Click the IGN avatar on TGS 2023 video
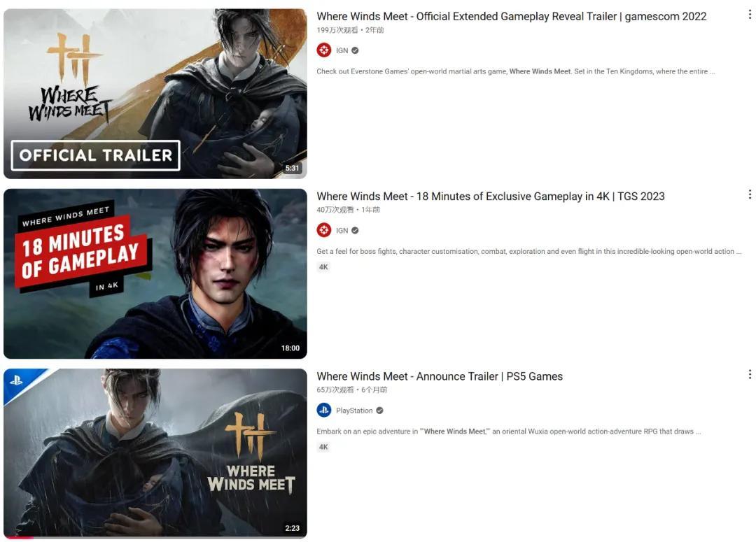Image resolution: width=756 pixels, height=542 pixels. pos(323,230)
